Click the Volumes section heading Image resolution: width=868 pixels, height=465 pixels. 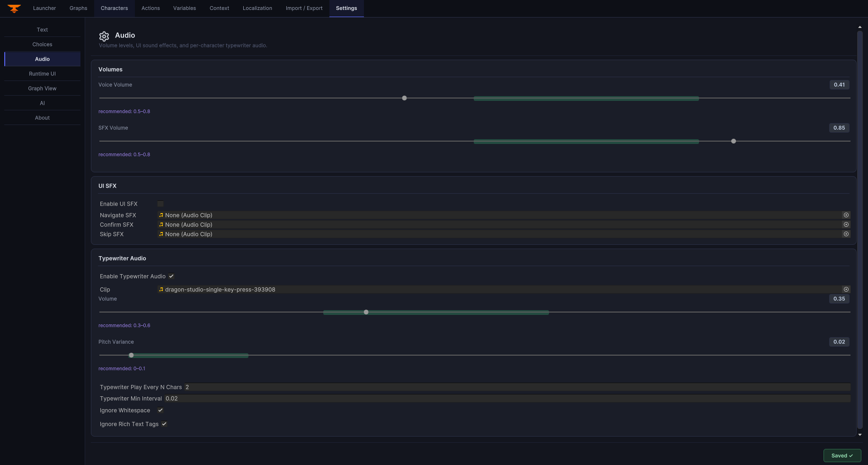click(110, 70)
